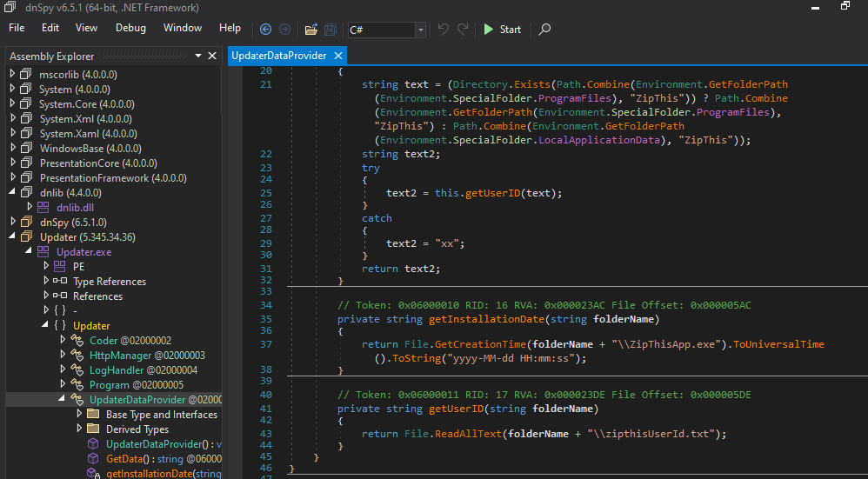Click the Navigate Backward arrow icon
The image size is (868, 479).
pyautogui.click(x=265, y=30)
